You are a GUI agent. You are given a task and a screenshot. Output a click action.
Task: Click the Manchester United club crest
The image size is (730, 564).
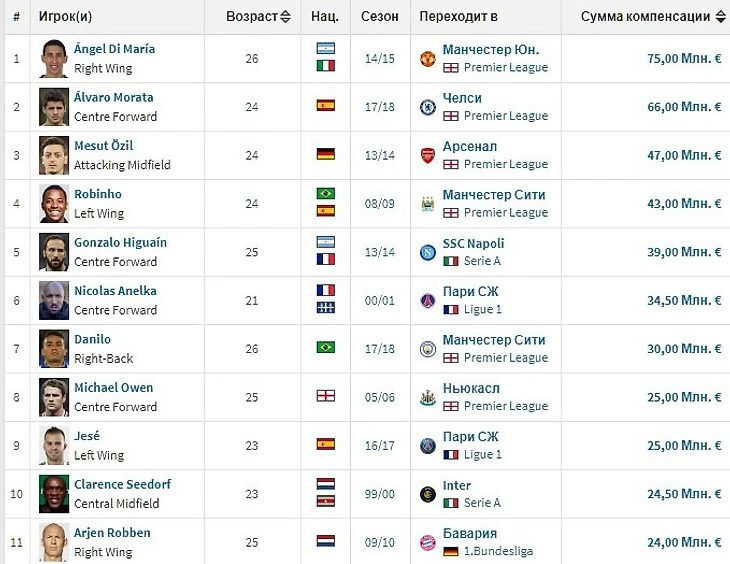pos(427,59)
